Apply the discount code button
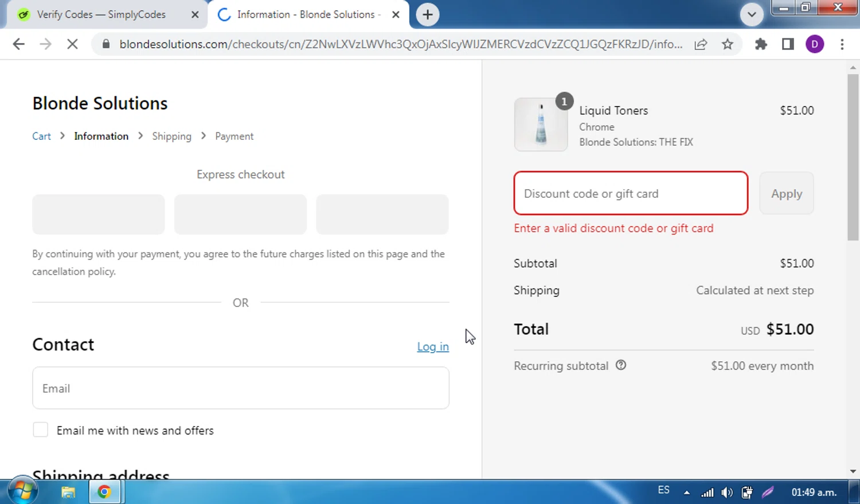Image resolution: width=860 pixels, height=504 pixels. pyautogui.click(x=787, y=193)
